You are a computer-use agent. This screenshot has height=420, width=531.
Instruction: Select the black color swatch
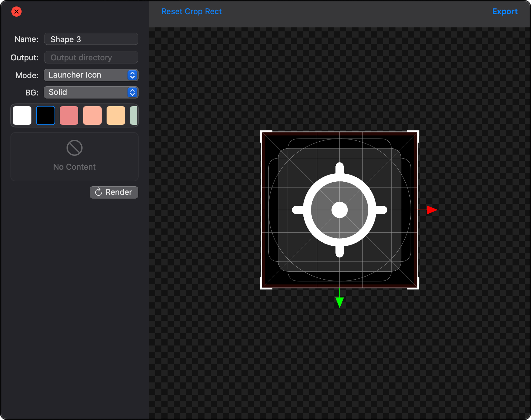46,115
